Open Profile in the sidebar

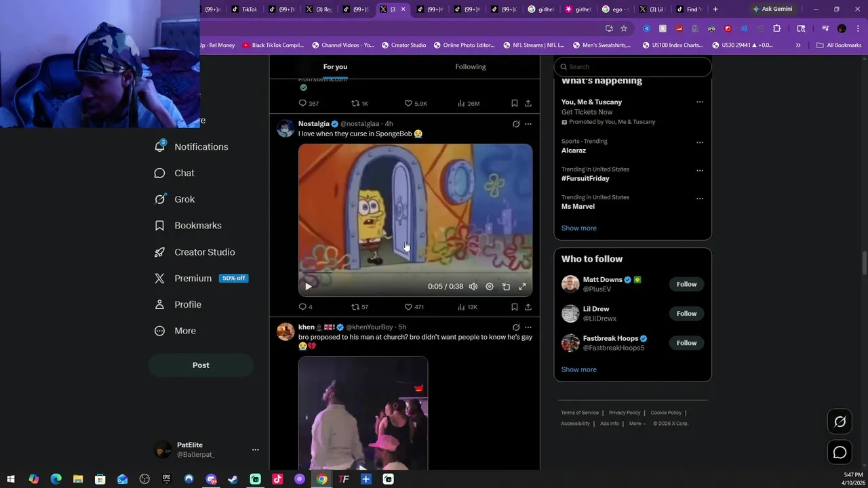tap(178, 305)
